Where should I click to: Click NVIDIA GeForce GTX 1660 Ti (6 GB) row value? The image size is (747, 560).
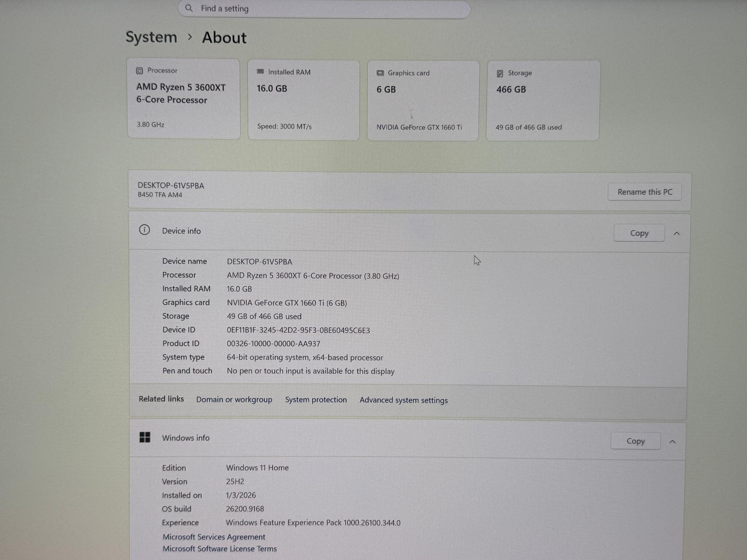coord(287,303)
